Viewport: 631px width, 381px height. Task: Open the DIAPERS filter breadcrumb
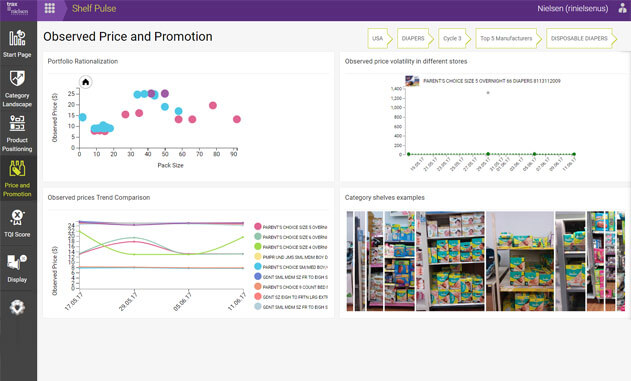413,39
